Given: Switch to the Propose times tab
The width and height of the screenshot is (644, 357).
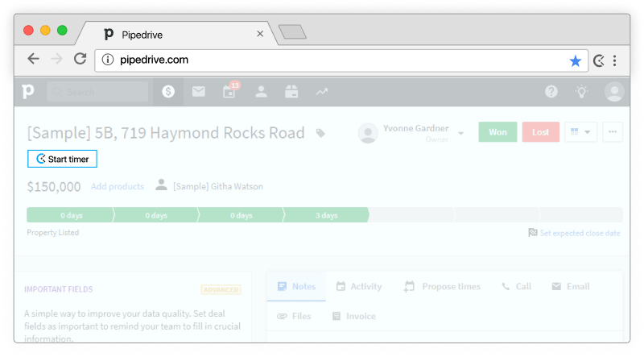Looking at the screenshot, I should click(x=442, y=286).
